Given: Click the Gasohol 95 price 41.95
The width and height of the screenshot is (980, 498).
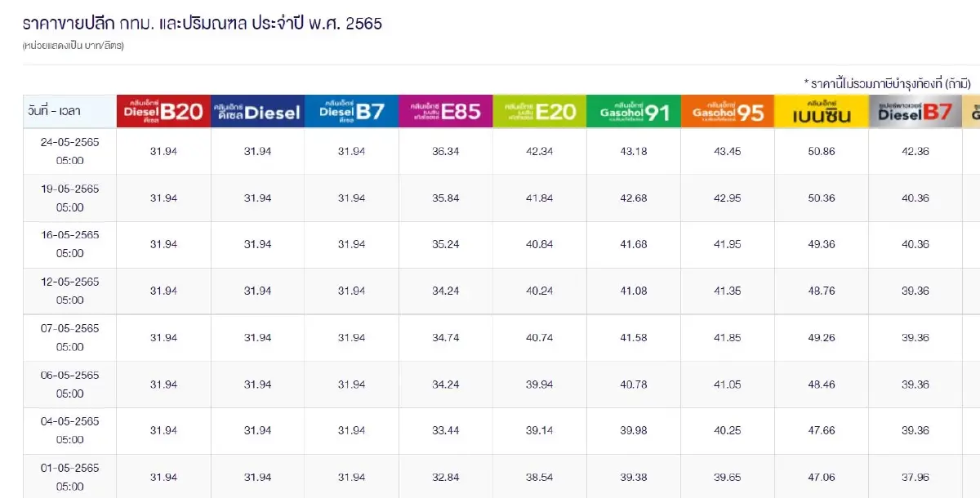Looking at the screenshot, I should click(728, 244).
